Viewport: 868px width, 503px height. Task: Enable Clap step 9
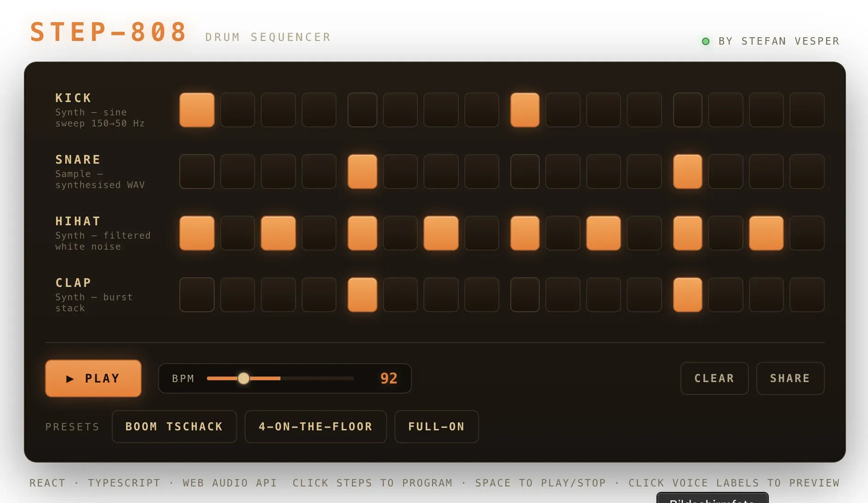(x=525, y=295)
